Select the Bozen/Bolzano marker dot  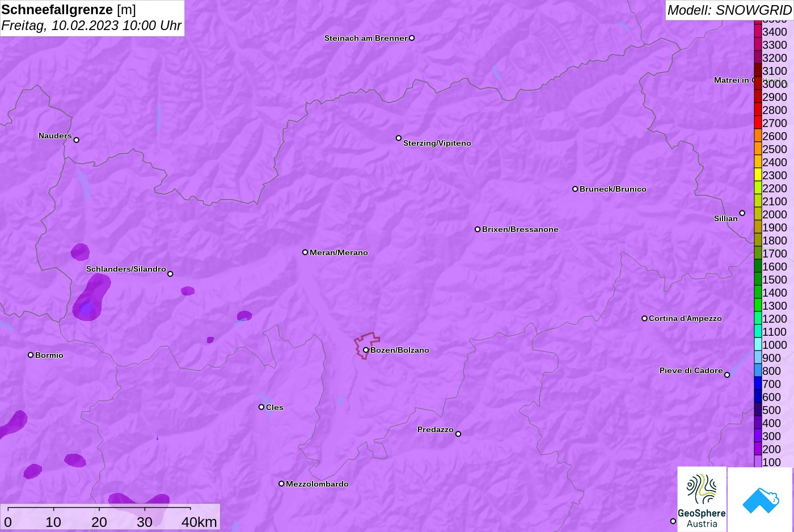pyautogui.click(x=366, y=350)
